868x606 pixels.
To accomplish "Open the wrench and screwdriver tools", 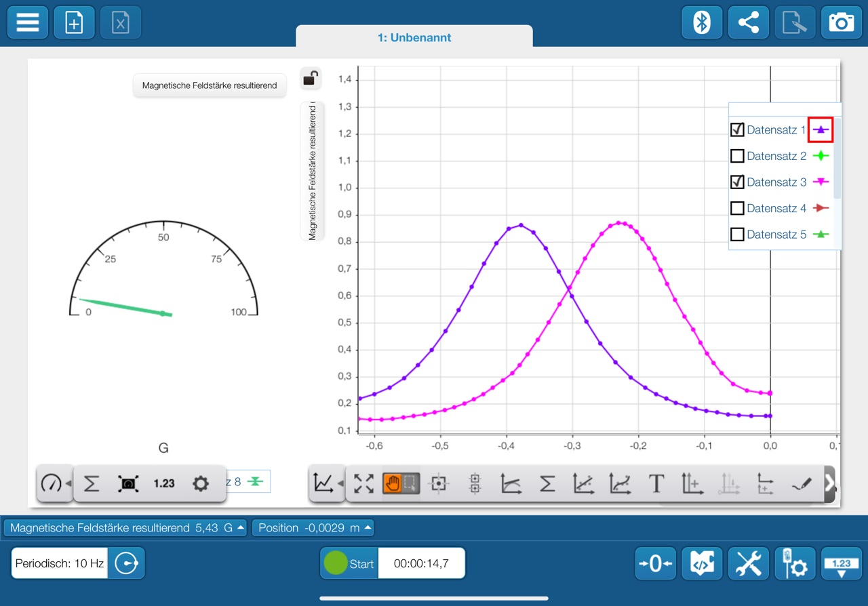I will coord(749,563).
